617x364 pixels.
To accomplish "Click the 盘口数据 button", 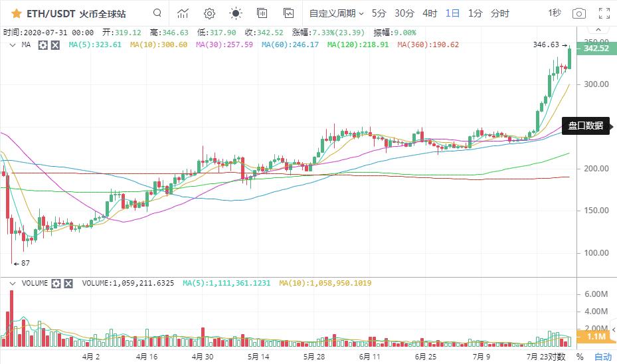I will 586,126.
